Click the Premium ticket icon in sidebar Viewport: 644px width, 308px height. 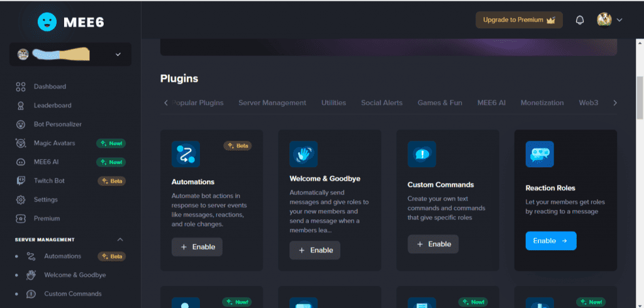click(21, 219)
